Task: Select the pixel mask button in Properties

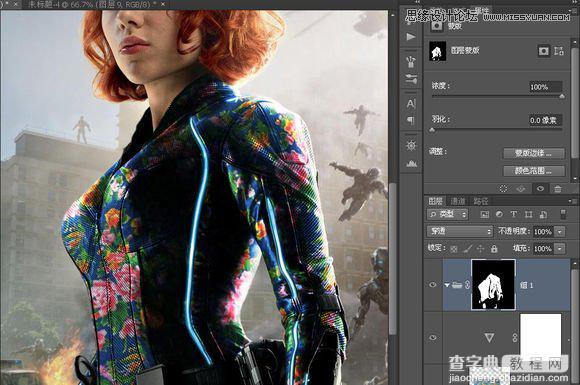Action: click(x=543, y=51)
